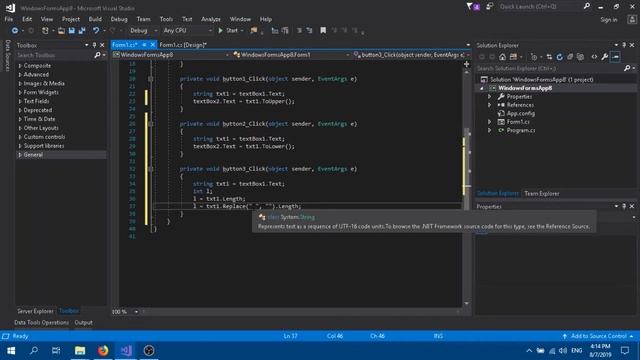640x360 pixels.
Task: Click the View Code icon in Solution Explorer
Action: [594, 57]
